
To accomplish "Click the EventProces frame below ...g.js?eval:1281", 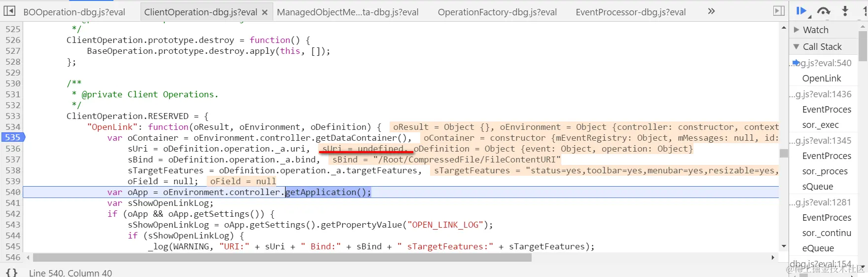I will coord(827,217).
